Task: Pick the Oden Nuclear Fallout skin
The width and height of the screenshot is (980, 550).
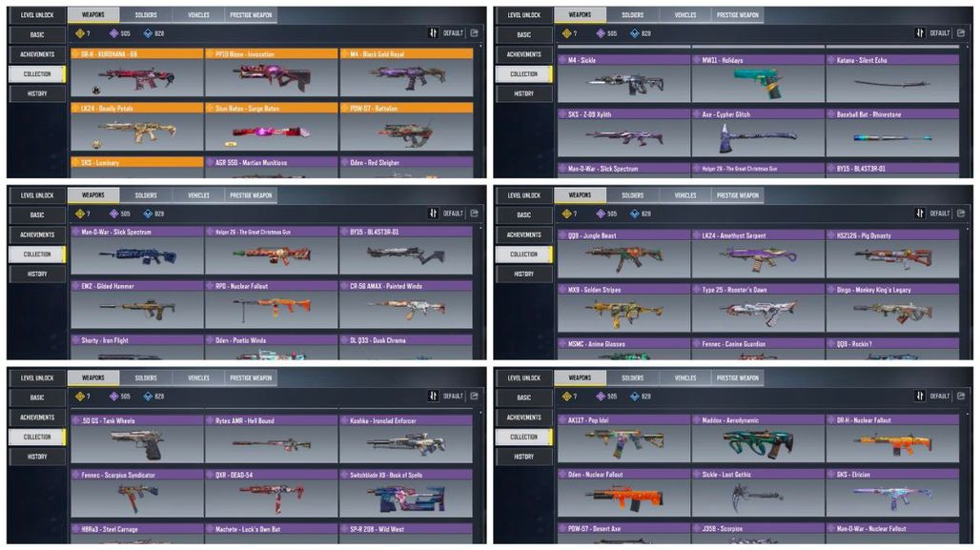Action: tap(623, 493)
